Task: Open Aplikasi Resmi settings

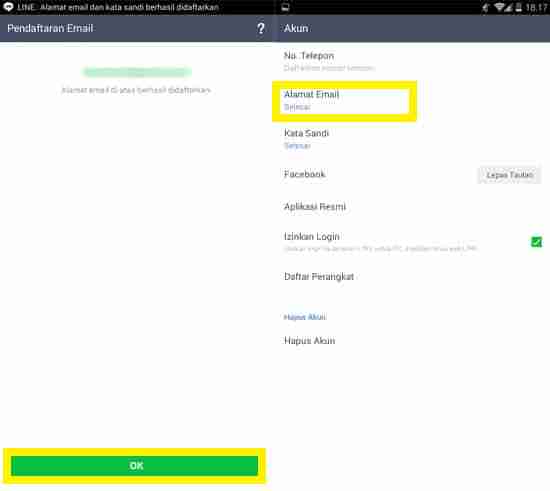Action: [x=411, y=207]
